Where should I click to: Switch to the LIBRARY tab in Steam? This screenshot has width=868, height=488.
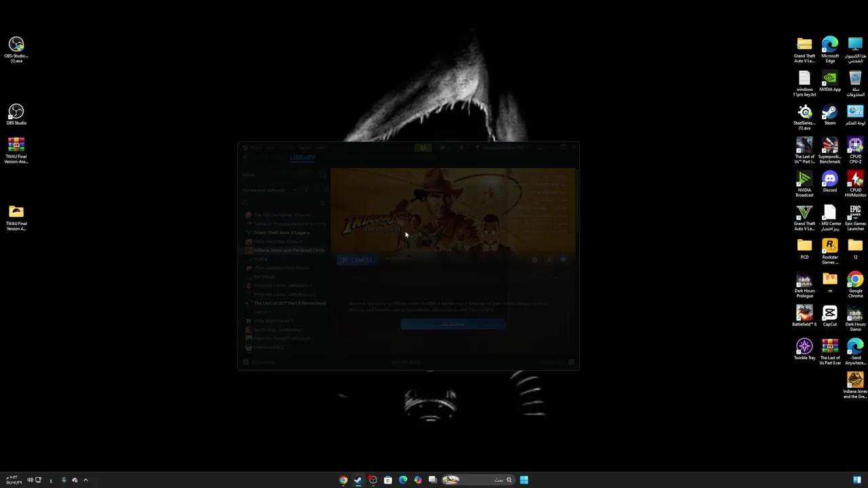(x=302, y=157)
